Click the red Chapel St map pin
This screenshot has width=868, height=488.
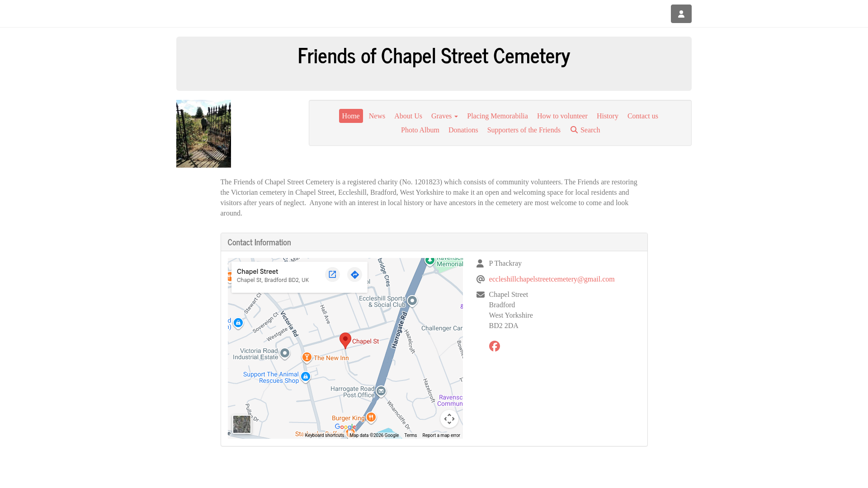point(345,341)
